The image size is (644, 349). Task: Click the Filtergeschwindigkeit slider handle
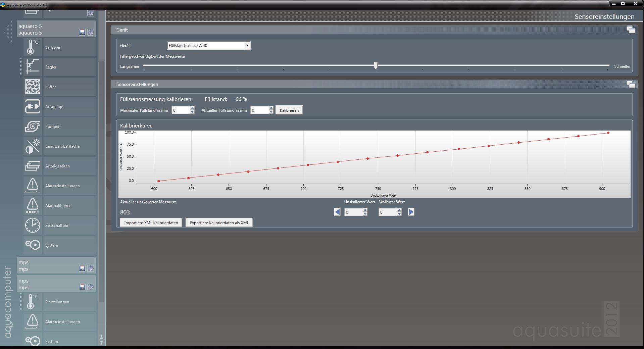tap(376, 65)
